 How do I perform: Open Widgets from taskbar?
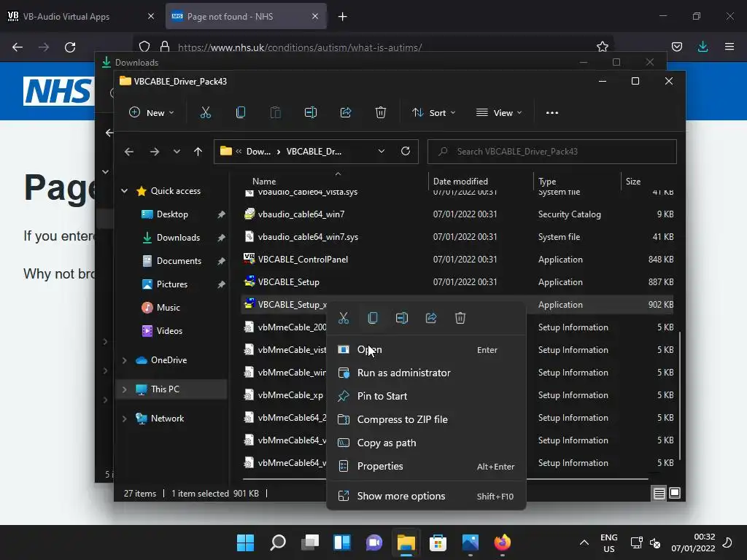(342, 542)
